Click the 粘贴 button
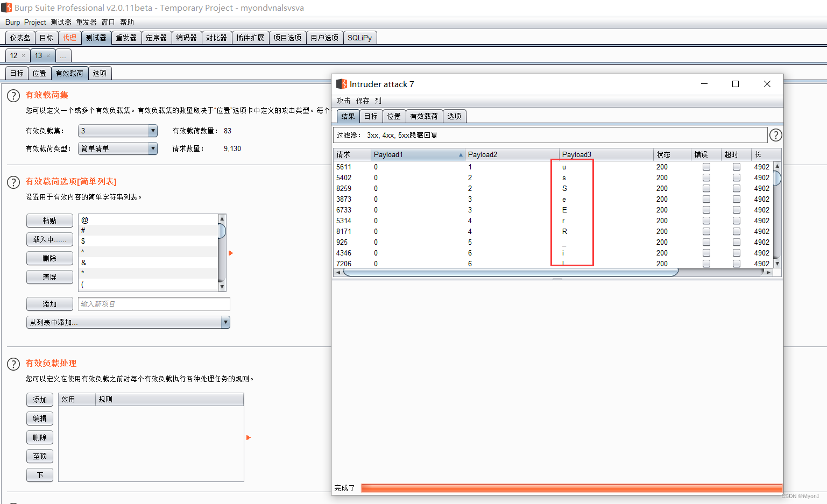Viewport: 827px width, 504px height. coord(50,221)
